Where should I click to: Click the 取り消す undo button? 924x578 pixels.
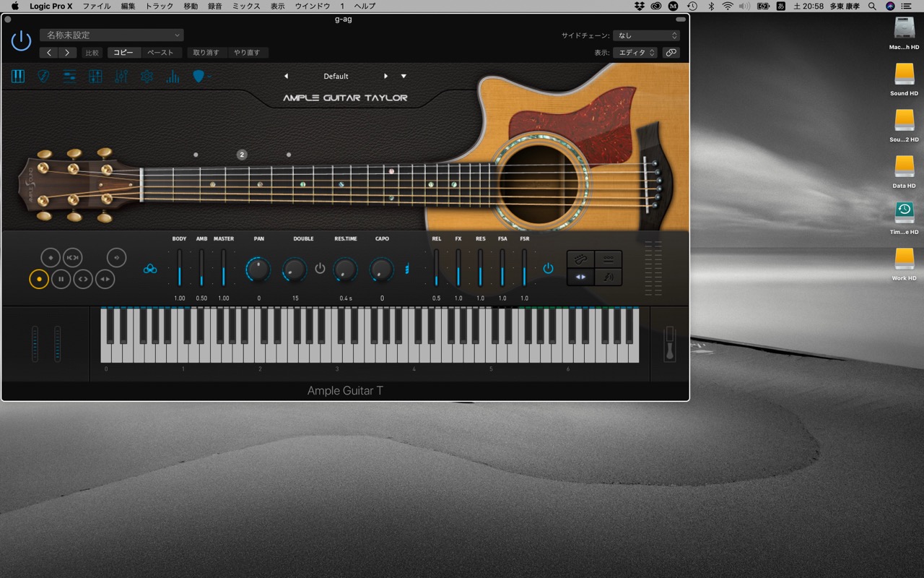click(206, 53)
